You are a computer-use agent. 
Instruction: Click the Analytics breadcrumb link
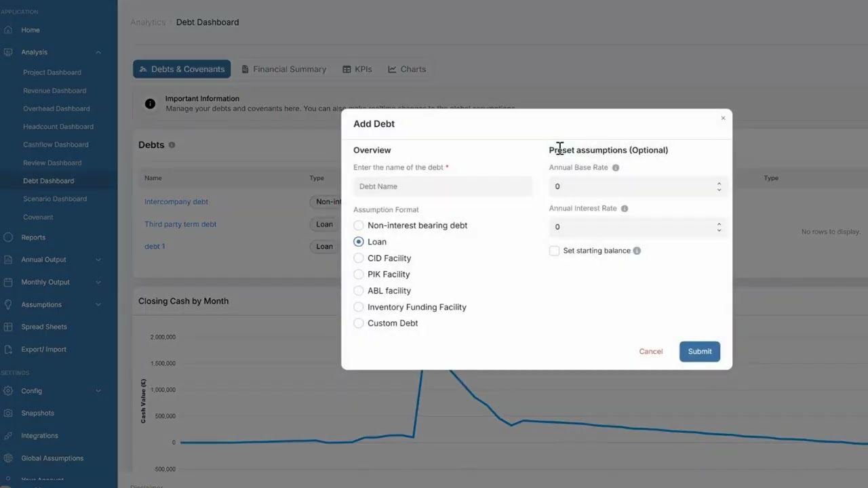tap(148, 22)
